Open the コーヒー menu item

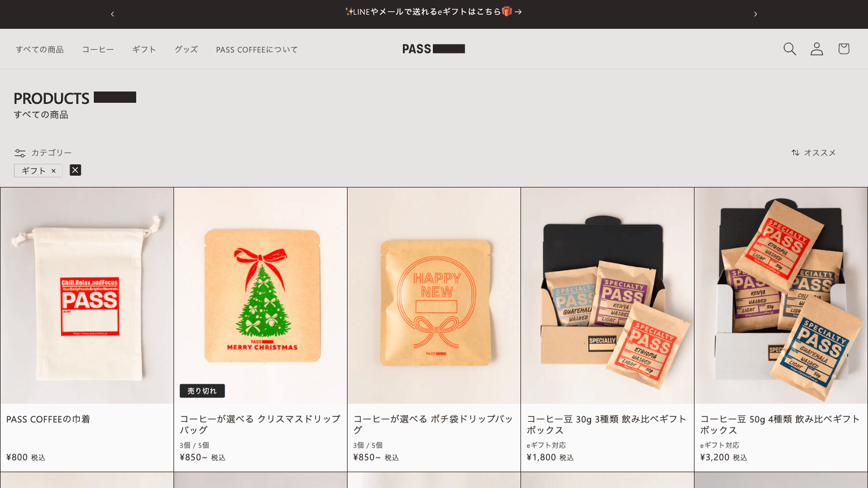coord(98,50)
